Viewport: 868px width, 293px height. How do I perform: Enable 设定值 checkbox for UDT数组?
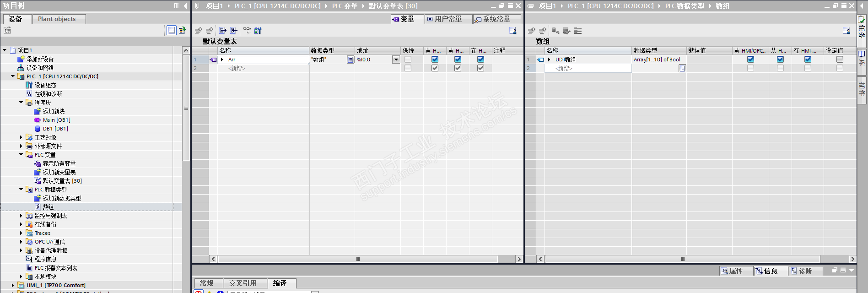[840, 60]
